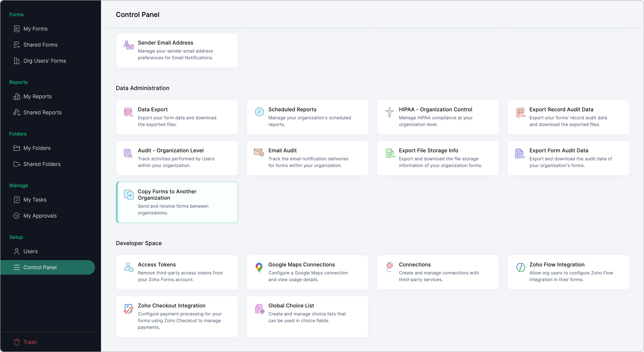This screenshot has height=352, width=644.
Task: Click the Data Export database icon
Action: tap(128, 112)
